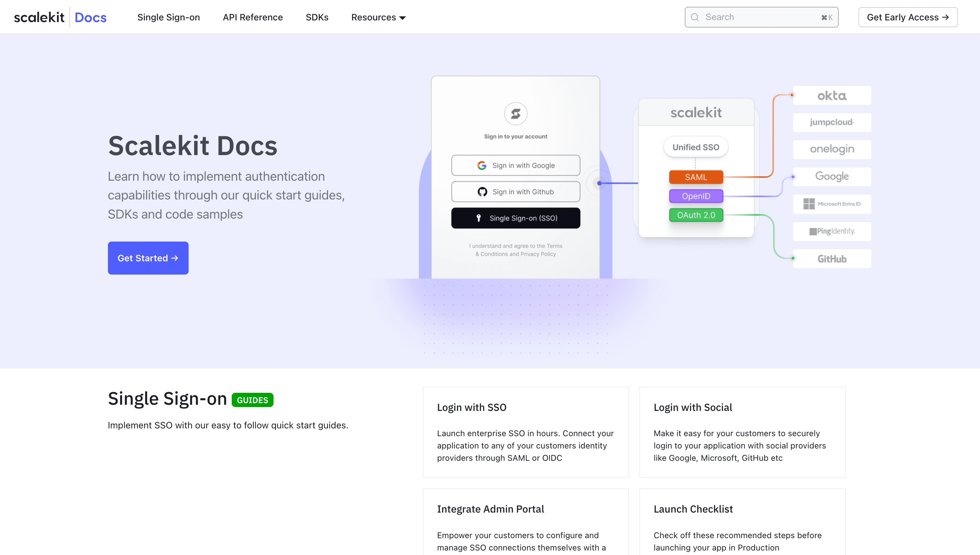Image resolution: width=980 pixels, height=555 pixels.
Task: Click the key icon on SSO button
Action: point(478,218)
